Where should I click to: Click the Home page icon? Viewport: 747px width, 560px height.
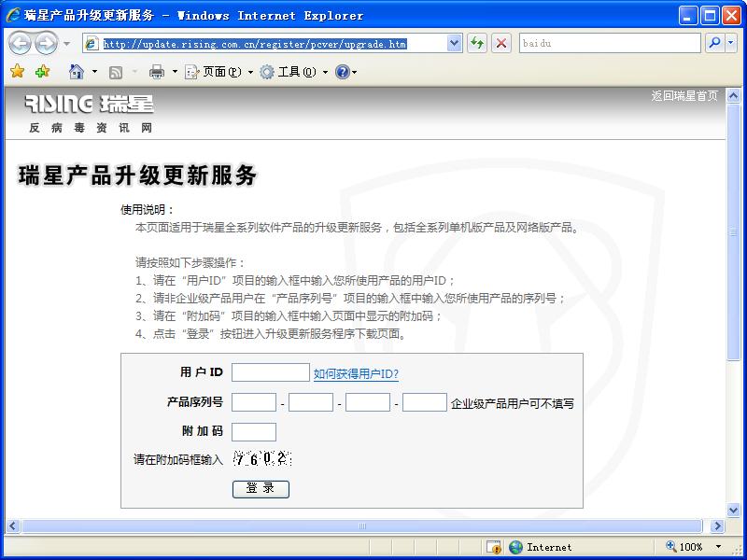point(77,72)
